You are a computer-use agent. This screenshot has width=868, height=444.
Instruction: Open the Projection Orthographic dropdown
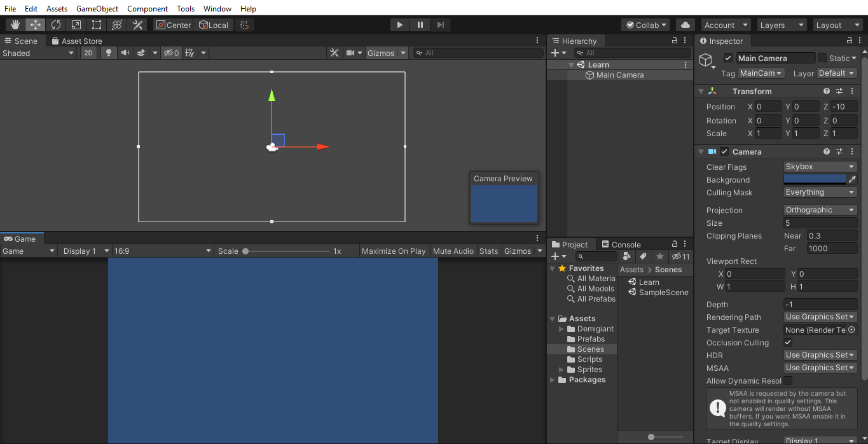(x=820, y=210)
